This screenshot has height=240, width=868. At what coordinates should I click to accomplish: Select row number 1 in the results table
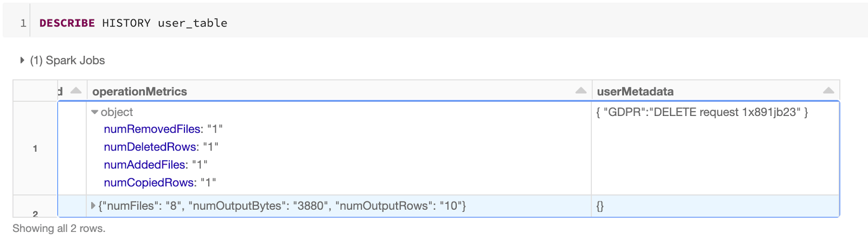click(x=35, y=148)
